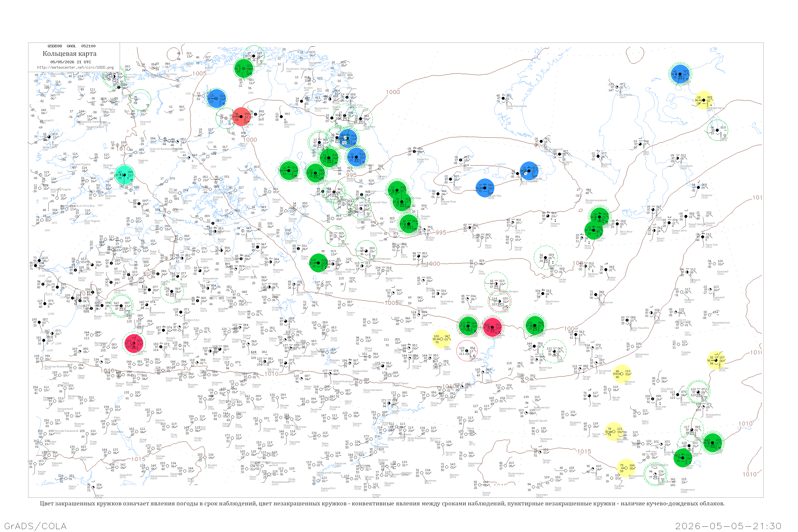
Task: Click the dashed green circle at Щучинск
Action: pyautogui.click(x=655, y=474)
